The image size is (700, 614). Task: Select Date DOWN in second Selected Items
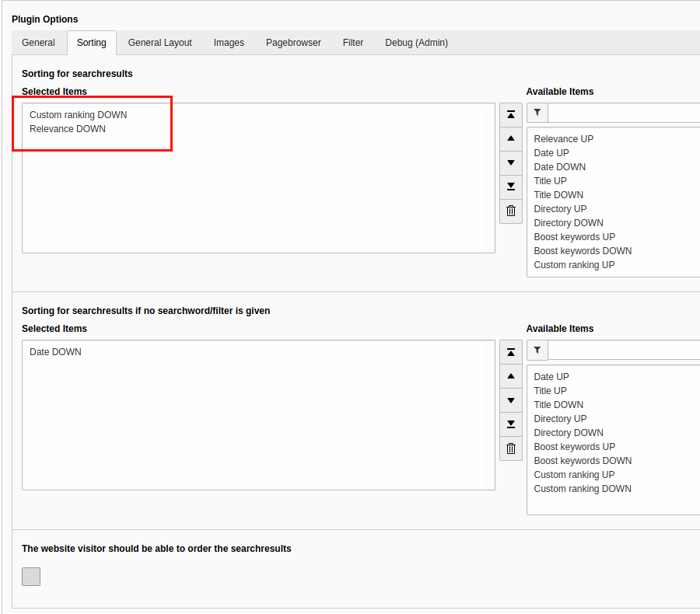click(x=55, y=352)
